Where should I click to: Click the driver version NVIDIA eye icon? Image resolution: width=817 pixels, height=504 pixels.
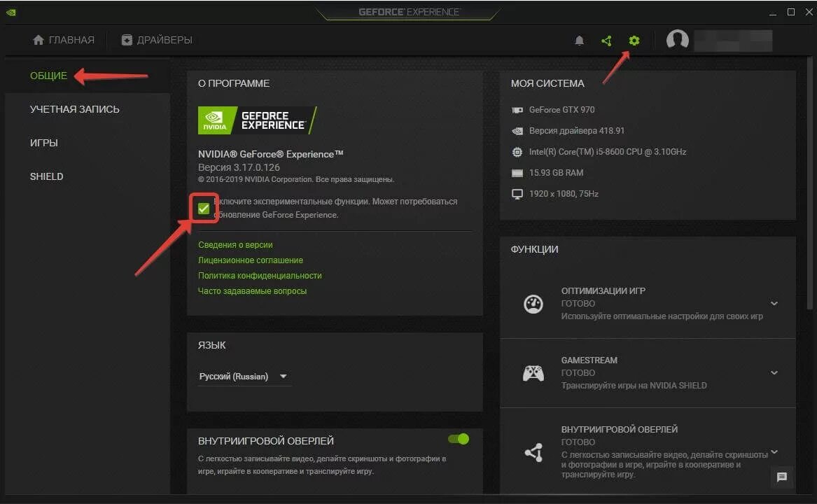(x=517, y=131)
